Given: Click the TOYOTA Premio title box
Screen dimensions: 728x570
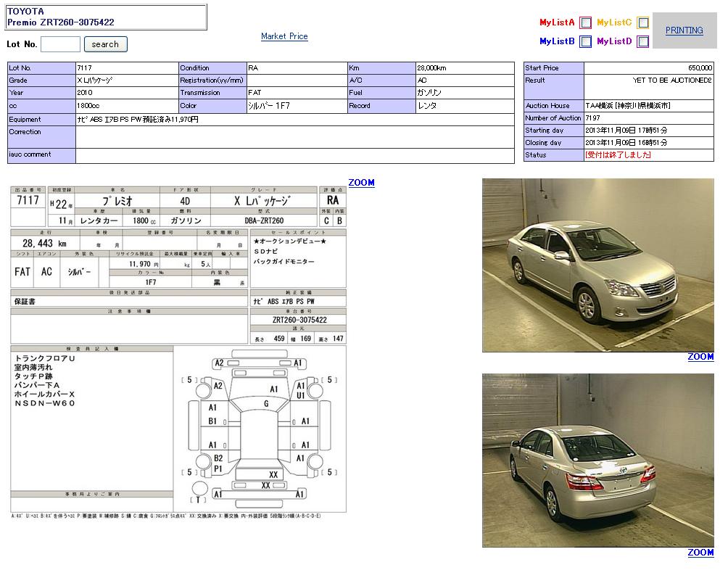Looking at the screenshot, I should pyautogui.click(x=106, y=17).
